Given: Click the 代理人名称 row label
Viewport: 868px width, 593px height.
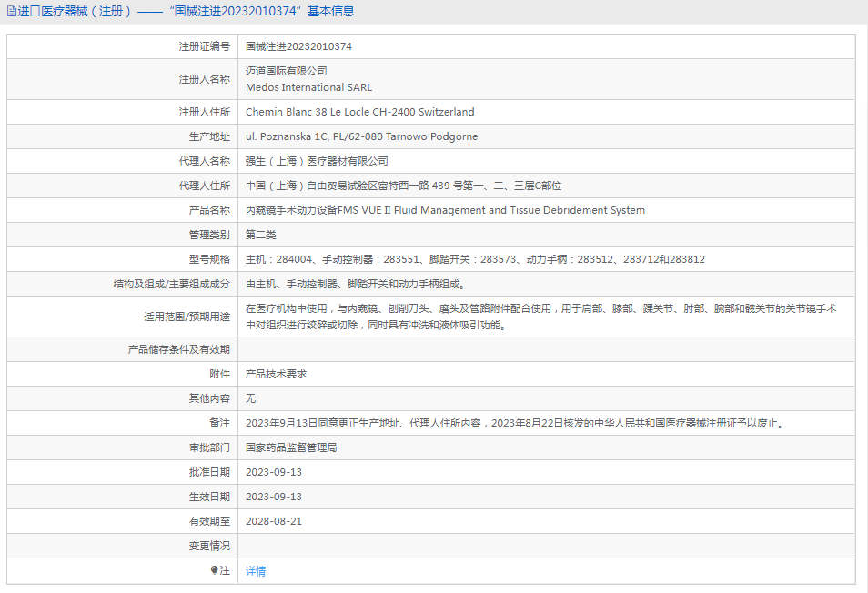Looking at the screenshot, I should click(205, 161).
